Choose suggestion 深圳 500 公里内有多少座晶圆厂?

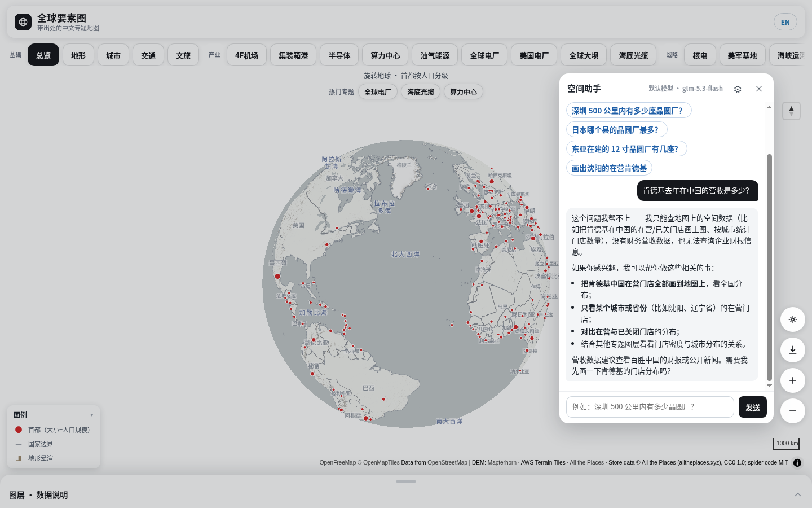[629, 111]
